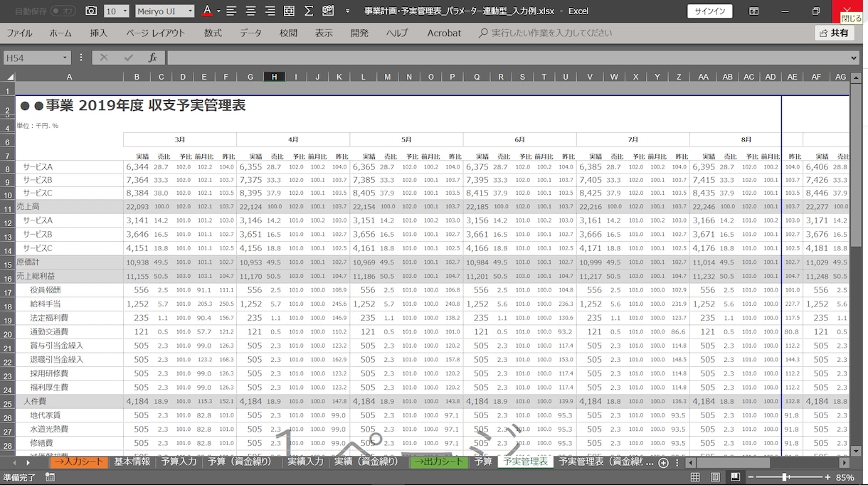This screenshot has width=868, height=485.
Task: Click the zoom in plus button
Action: [x=827, y=477]
